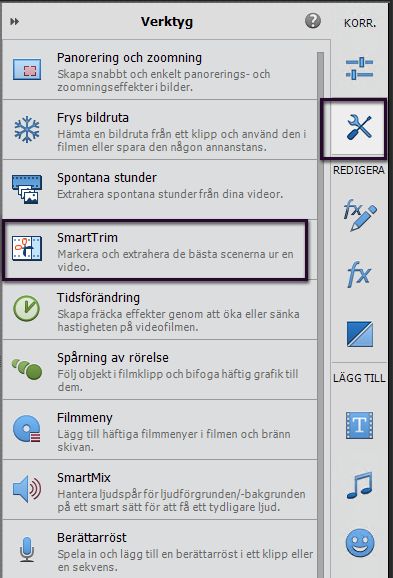Viewport: 393px width, 578px height.
Task: Collapse the Verktyg panel with double arrows
Action: point(14,21)
